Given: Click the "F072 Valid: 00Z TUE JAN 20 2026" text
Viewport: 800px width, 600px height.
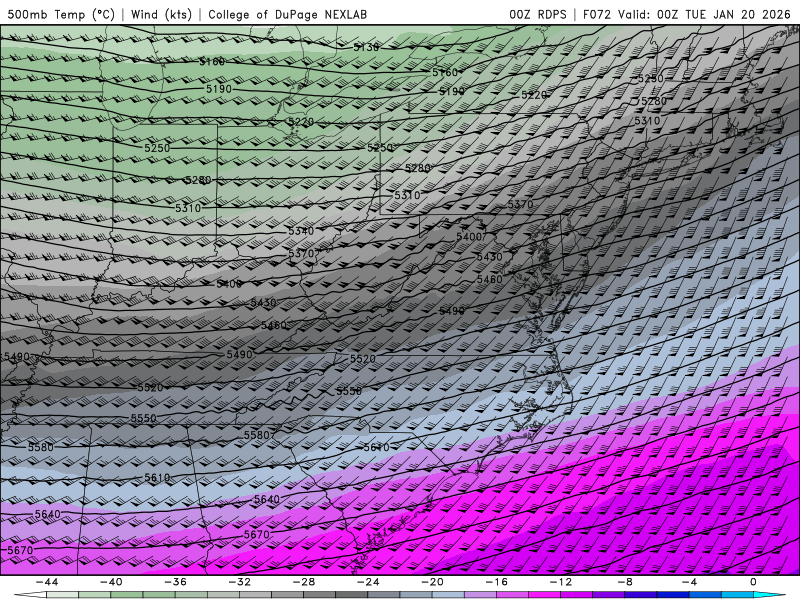Looking at the screenshot, I should [x=686, y=14].
